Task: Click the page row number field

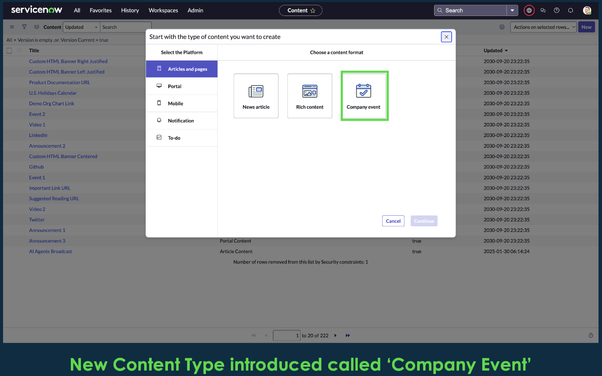Action: coord(286,335)
